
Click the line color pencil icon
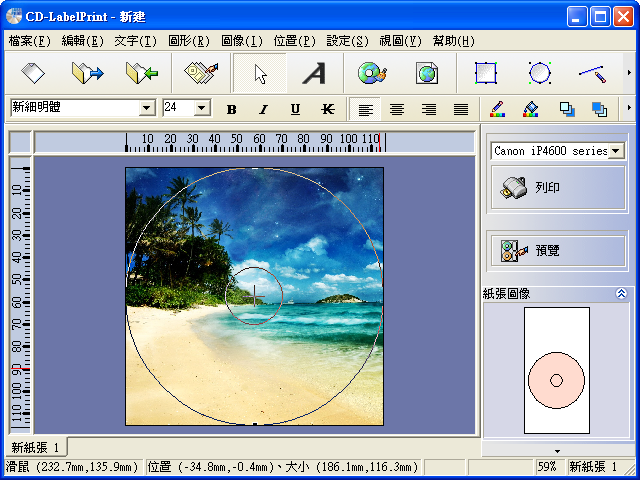pyautogui.click(x=497, y=109)
